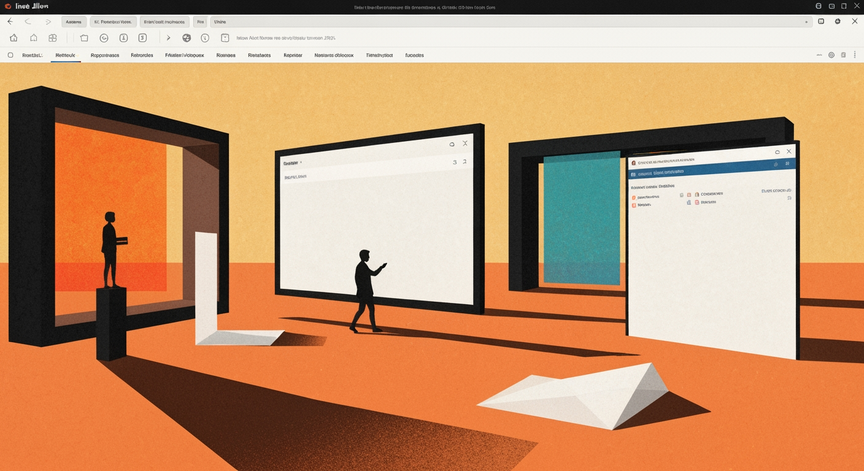Click home icon in right window address line

coord(634,163)
